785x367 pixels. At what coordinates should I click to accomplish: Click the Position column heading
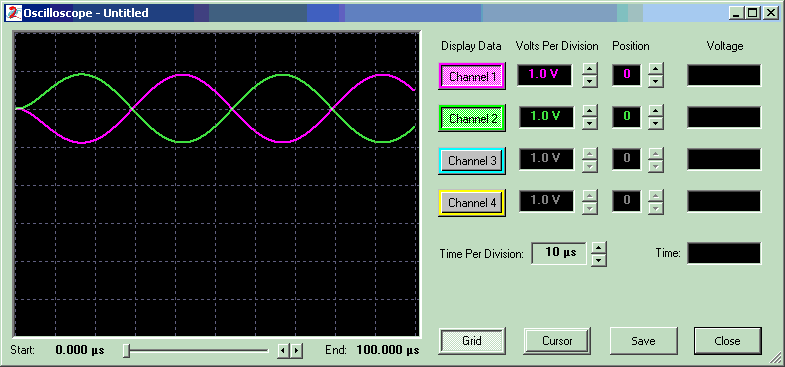(631, 46)
